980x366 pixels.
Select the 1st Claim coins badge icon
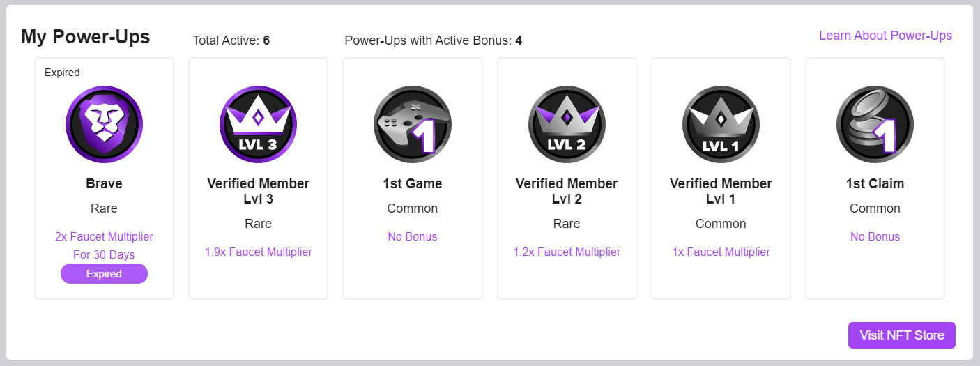pos(875,125)
